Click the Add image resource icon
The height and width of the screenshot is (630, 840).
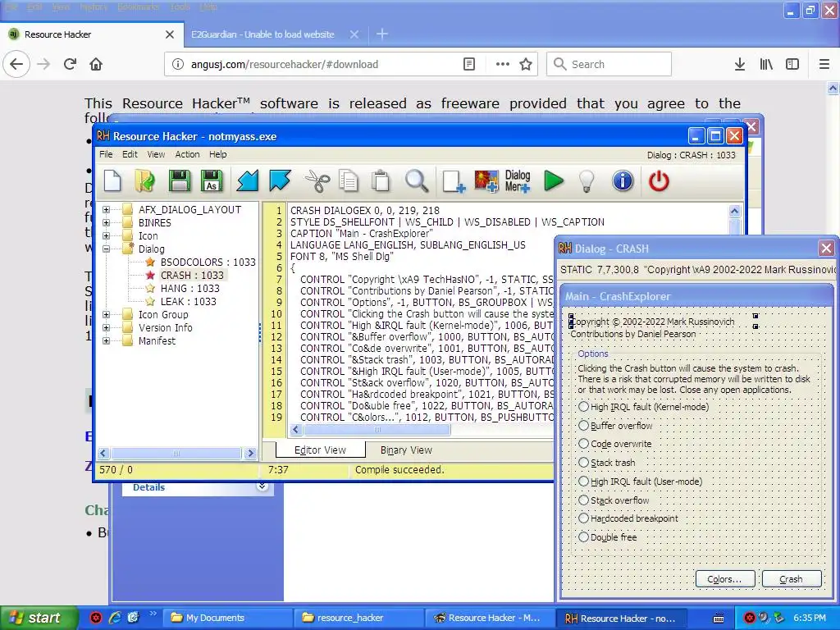click(486, 181)
